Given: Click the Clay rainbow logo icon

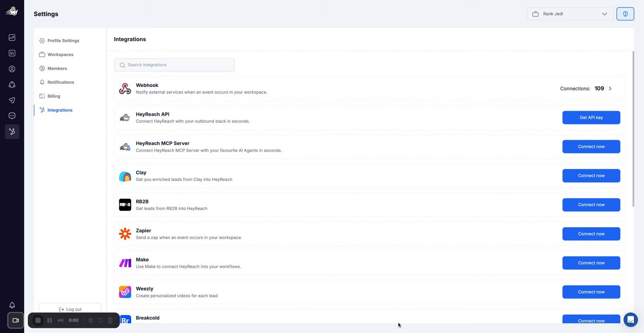Looking at the screenshot, I should pos(125,176).
